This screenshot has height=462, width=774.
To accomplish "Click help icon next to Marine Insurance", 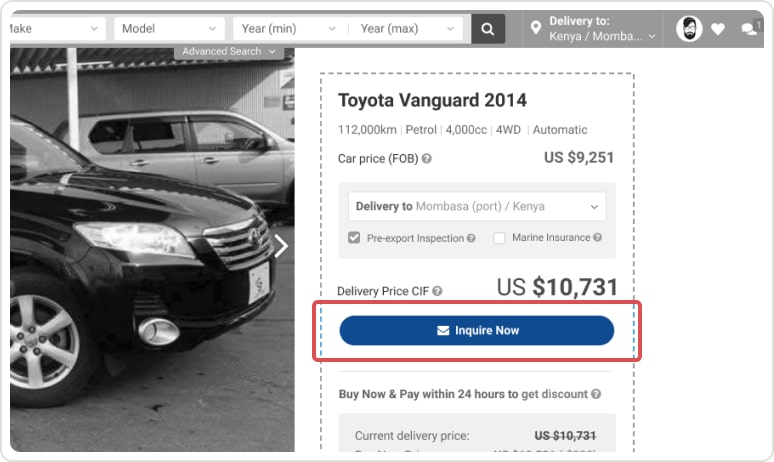I will coord(598,238).
